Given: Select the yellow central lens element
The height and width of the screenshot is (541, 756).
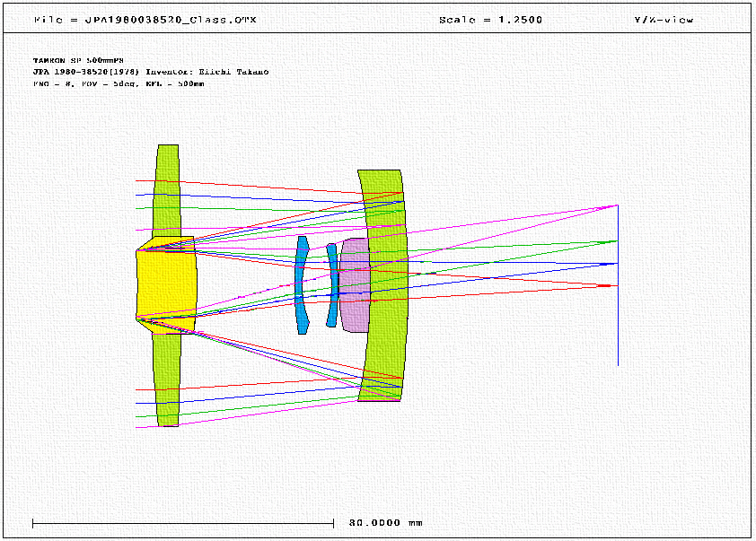Looking at the screenshot, I should (166, 284).
